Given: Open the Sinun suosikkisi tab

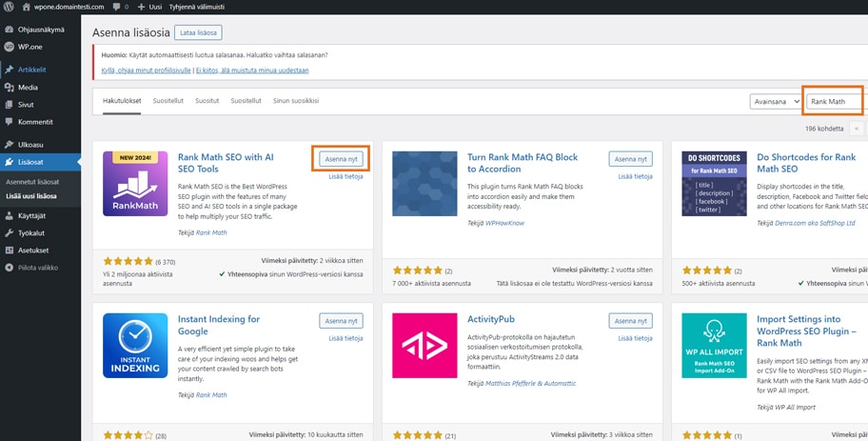Looking at the screenshot, I should [296, 101].
